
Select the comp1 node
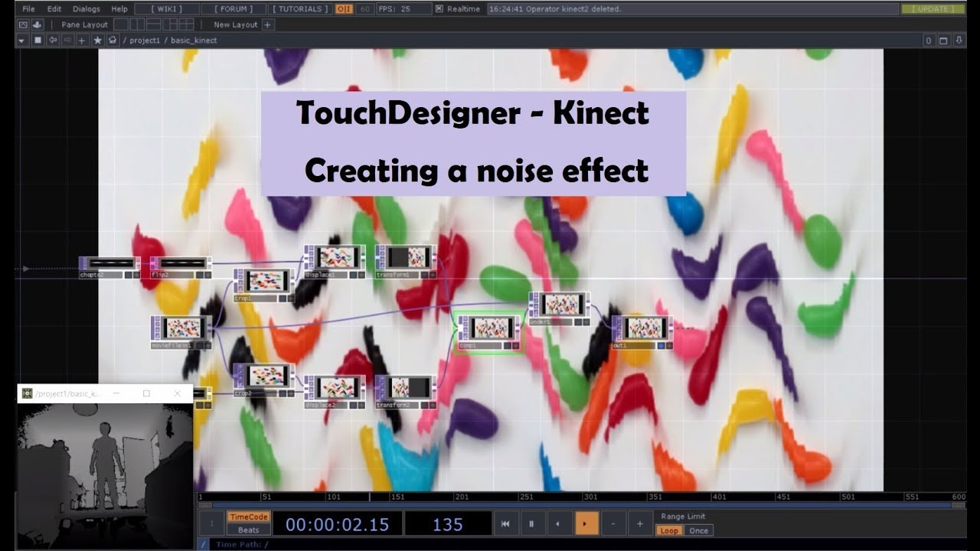(x=488, y=332)
